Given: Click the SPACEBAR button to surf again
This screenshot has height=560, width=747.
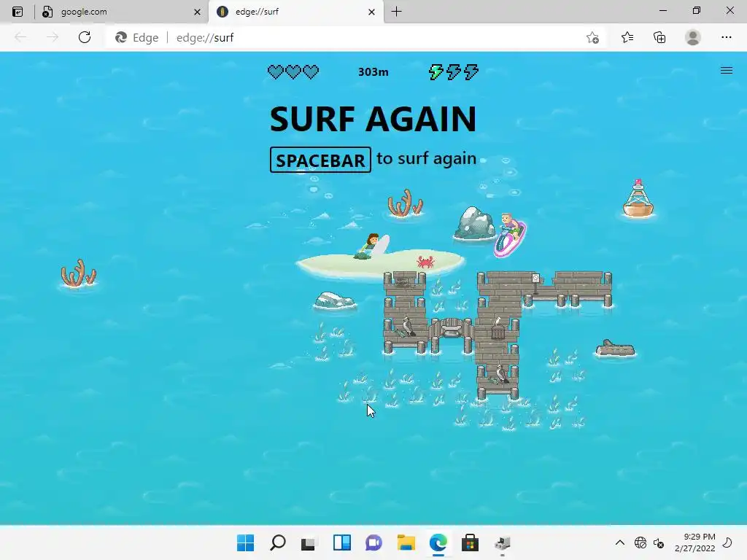Looking at the screenshot, I should 320,160.
